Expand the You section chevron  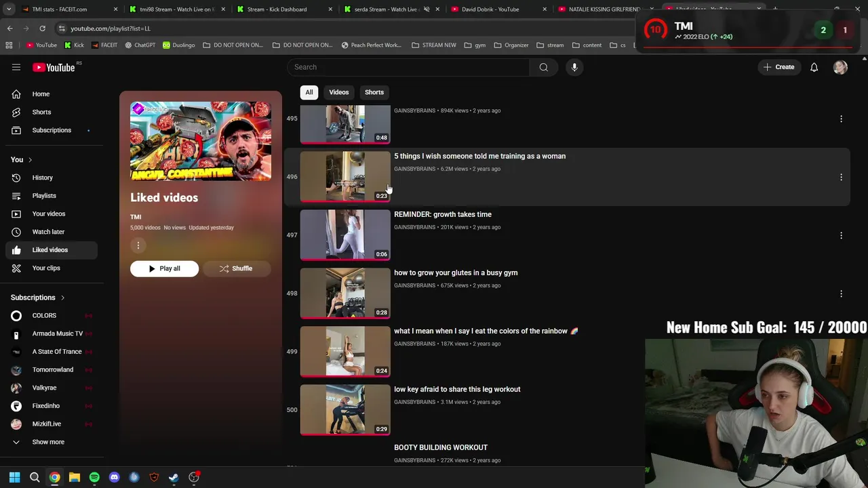pyautogui.click(x=30, y=160)
